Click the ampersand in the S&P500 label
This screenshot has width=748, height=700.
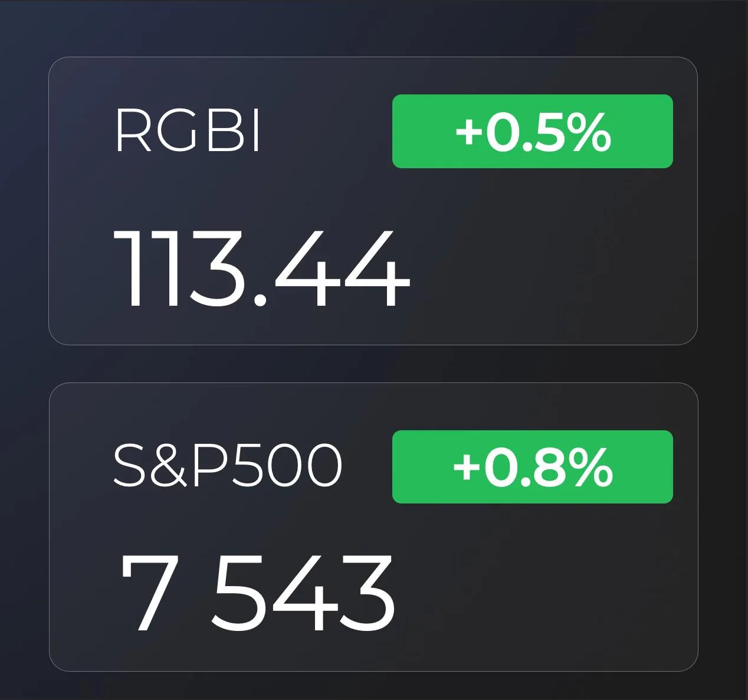166,466
